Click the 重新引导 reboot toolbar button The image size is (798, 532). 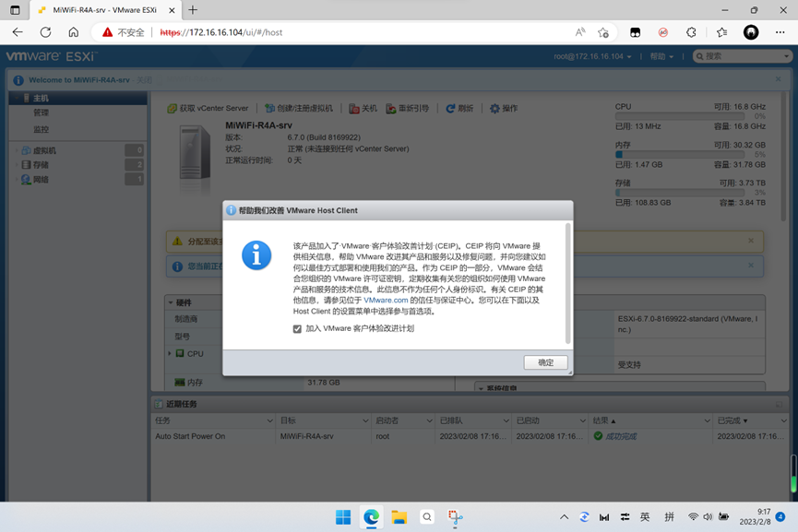click(407, 108)
